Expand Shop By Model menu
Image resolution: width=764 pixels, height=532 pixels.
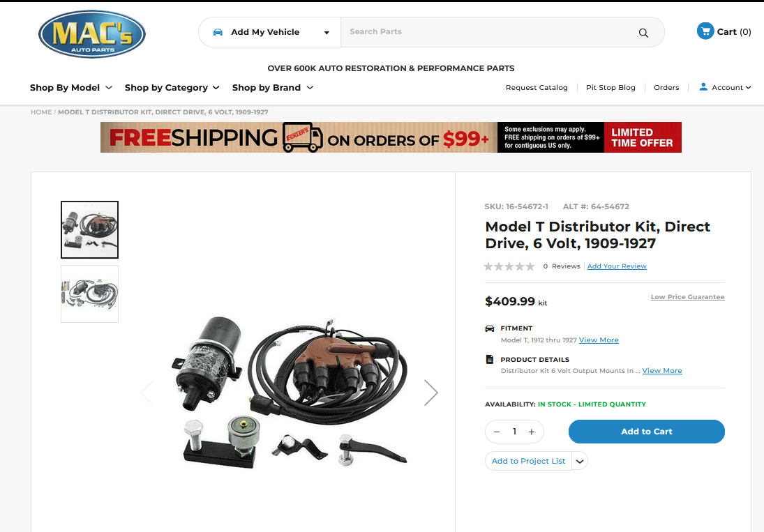(x=71, y=88)
